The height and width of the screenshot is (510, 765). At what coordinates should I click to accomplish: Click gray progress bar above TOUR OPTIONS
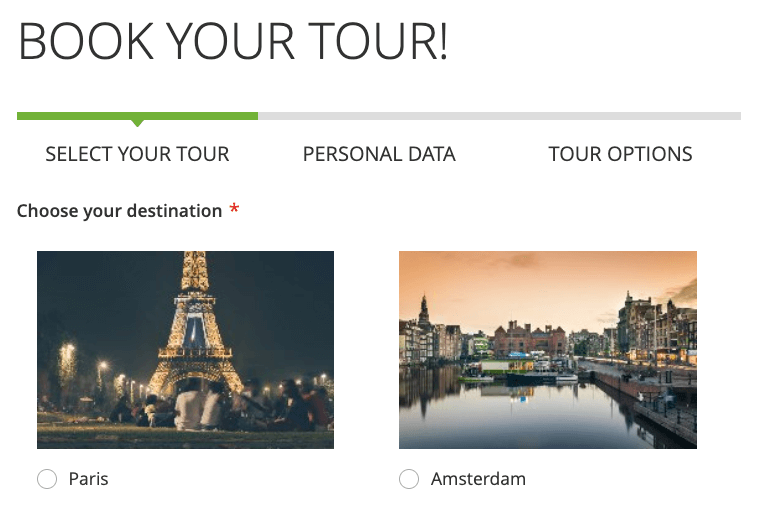click(x=620, y=116)
